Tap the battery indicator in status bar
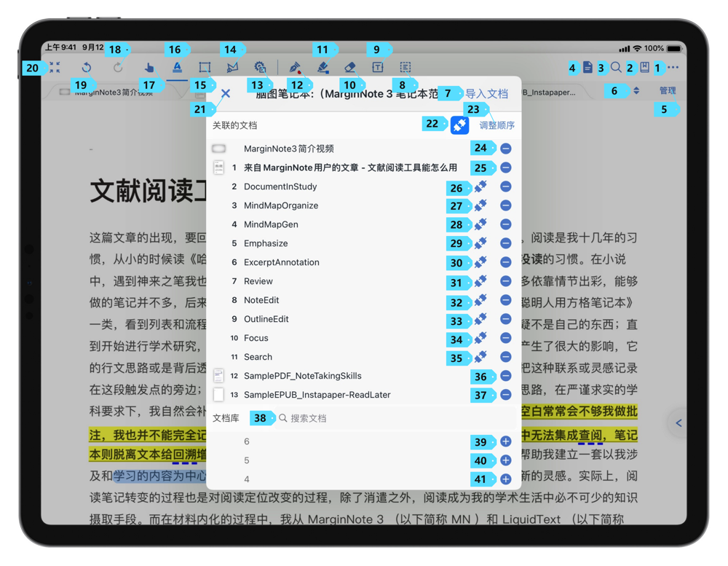The width and height of the screenshot is (728, 566). [673, 48]
